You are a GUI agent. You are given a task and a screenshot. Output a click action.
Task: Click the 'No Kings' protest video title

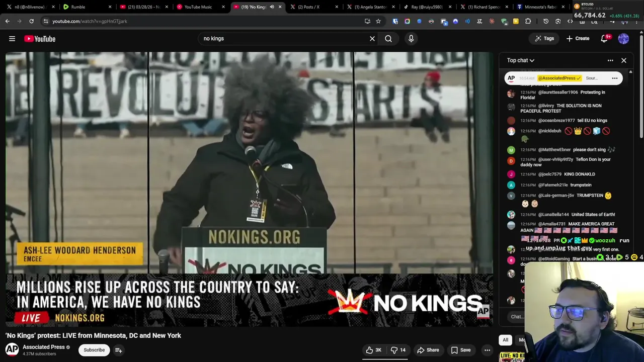(93, 335)
